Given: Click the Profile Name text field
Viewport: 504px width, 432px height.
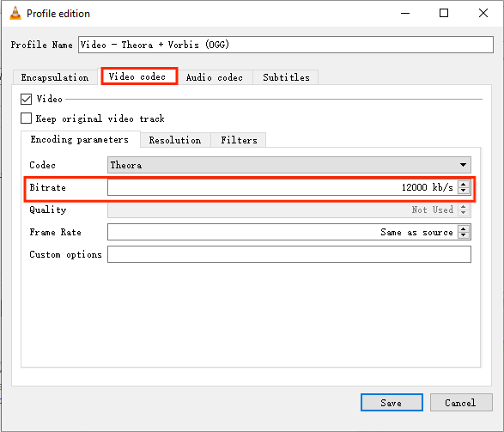Looking at the screenshot, I should (x=285, y=45).
